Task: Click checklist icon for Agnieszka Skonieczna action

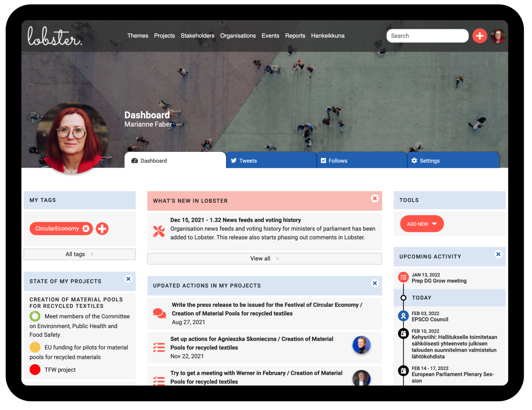Action: point(159,347)
